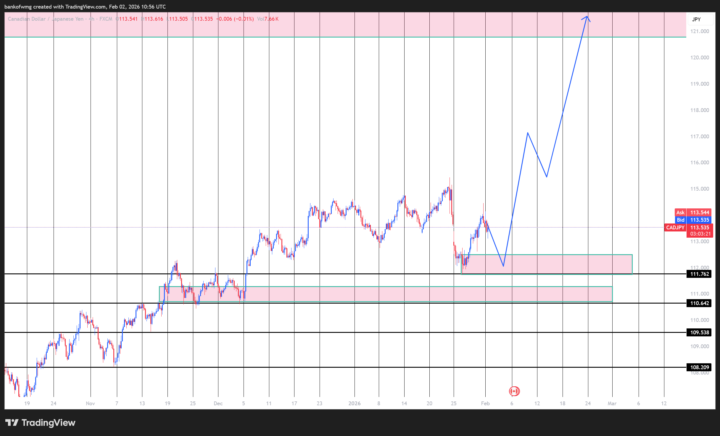Click the 2026 label on time axis

(x=354, y=403)
